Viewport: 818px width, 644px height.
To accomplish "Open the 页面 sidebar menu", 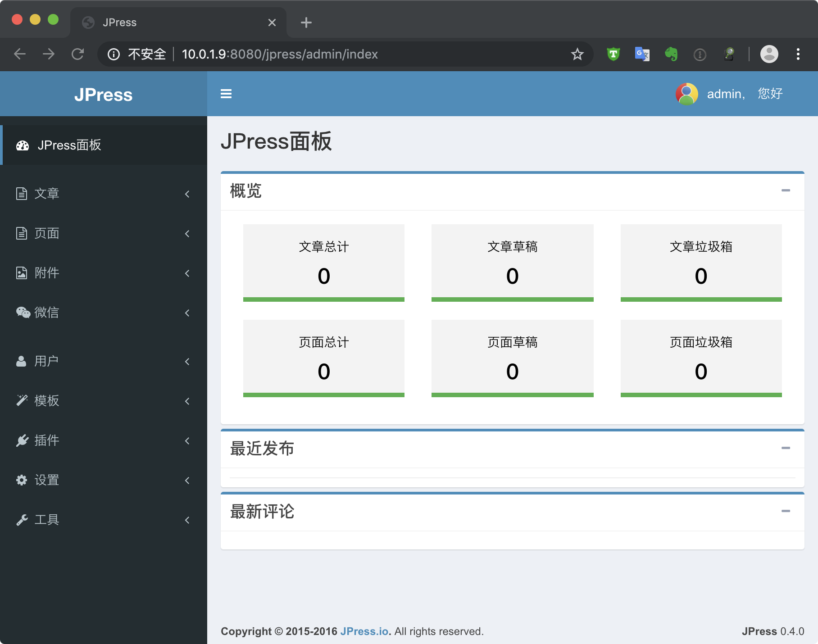I will tap(104, 233).
